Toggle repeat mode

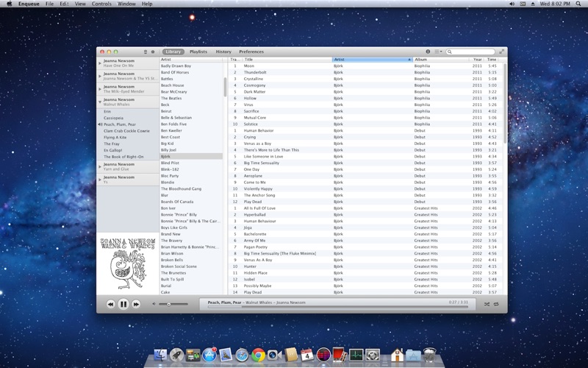pos(496,304)
